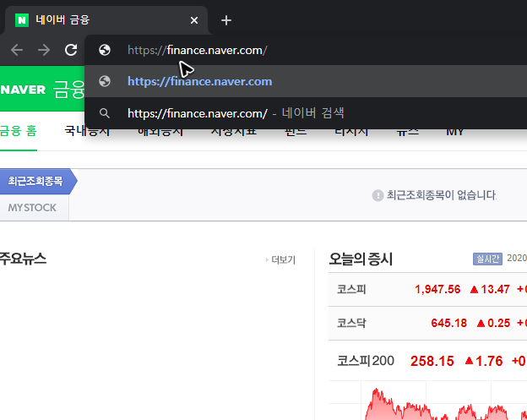Click the browser back arrow
This screenshot has width=527, height=420.
pos(17,50)
